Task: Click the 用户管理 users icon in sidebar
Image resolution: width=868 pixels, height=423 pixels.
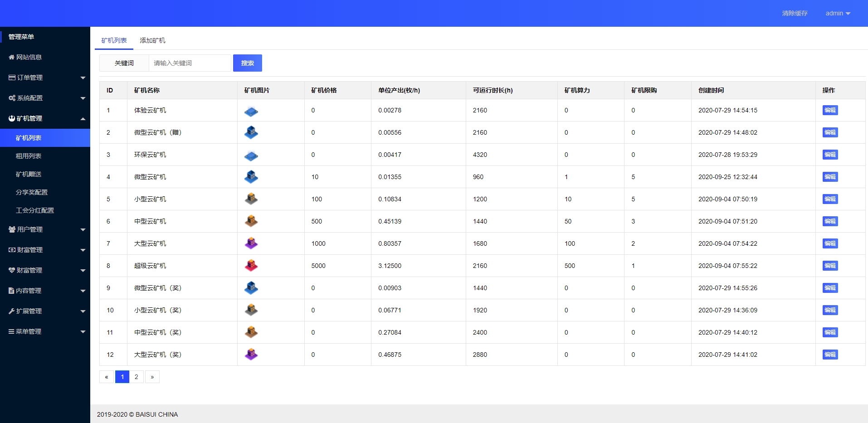Action: coord(12,229)
